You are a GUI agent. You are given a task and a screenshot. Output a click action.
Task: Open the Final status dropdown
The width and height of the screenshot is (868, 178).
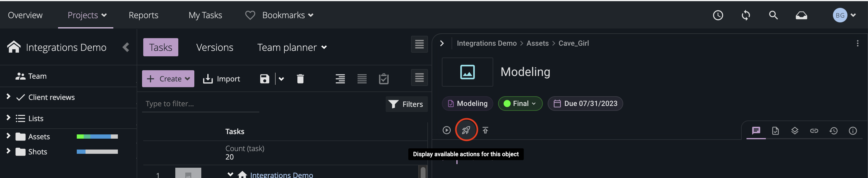pyautogui.click(x=520, y=103)
